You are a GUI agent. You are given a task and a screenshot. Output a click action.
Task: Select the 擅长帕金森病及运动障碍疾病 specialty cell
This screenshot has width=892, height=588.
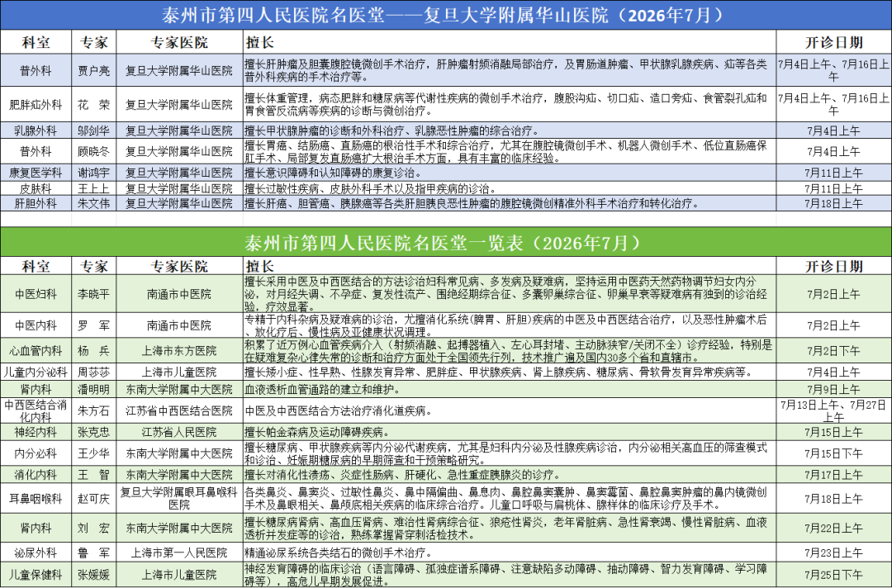[x=510, y=432]
